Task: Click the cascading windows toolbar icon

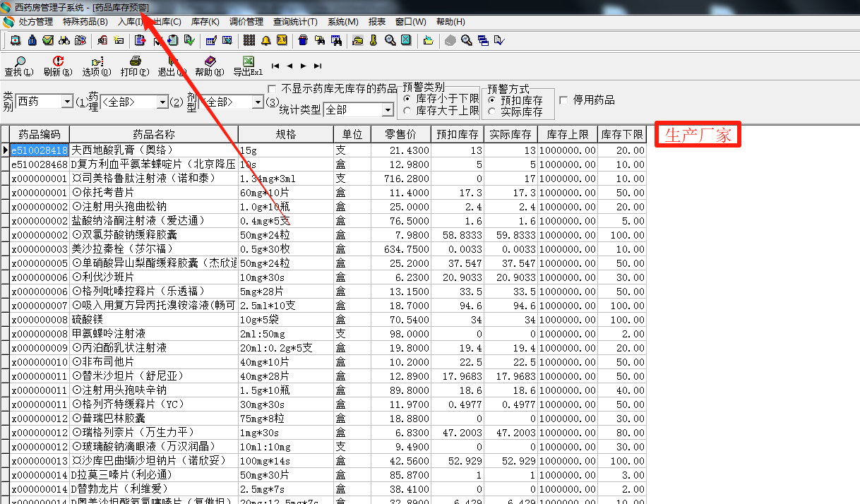Action: pos(483,40)
